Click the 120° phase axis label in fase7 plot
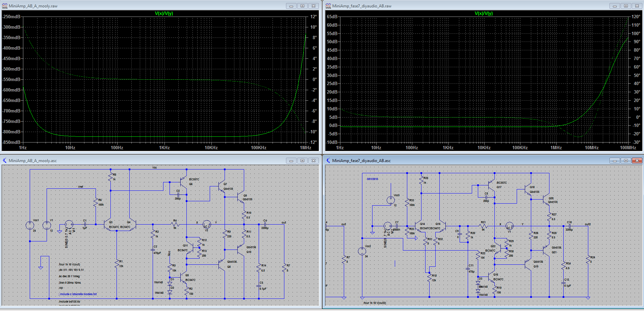644x311 pixels. coord(636,17)
